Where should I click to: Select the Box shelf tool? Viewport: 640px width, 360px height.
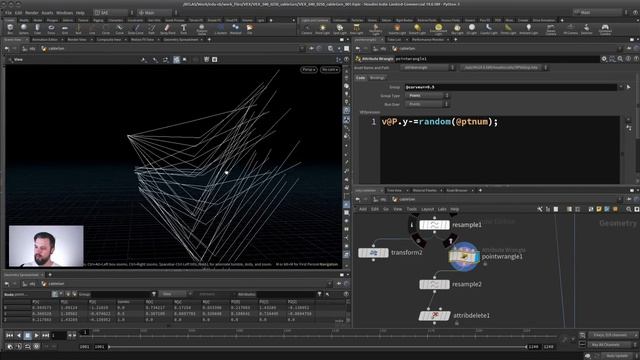(x=10, y=29)
